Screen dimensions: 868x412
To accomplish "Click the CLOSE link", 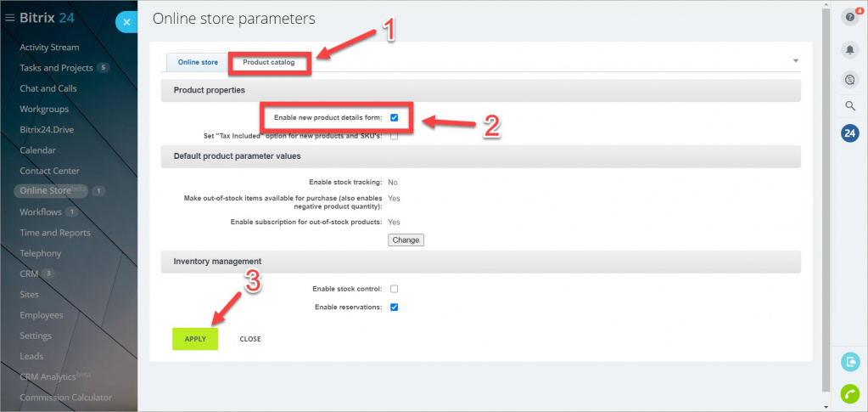I will click(x=250, y=339).
